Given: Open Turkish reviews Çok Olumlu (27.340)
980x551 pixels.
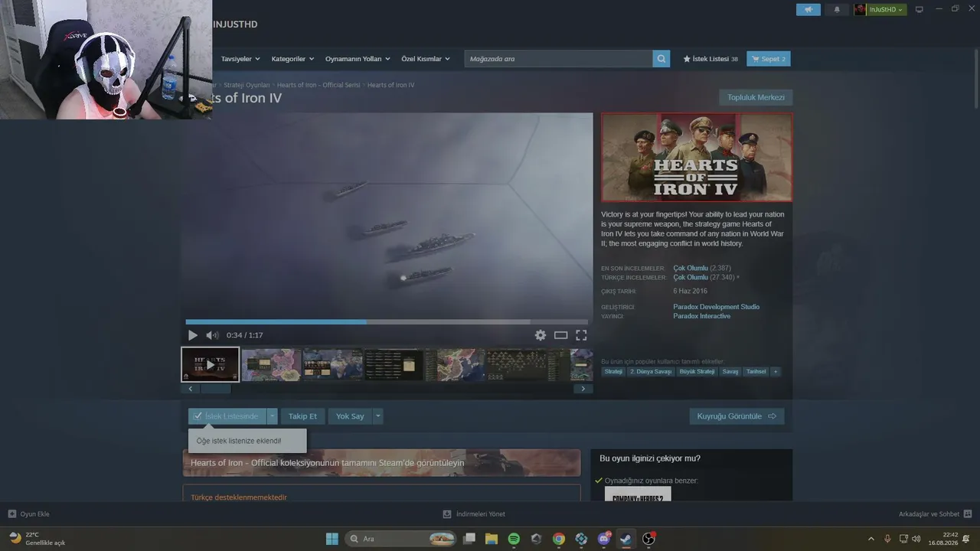Looking at the screenshot, I should pos(704,278).
